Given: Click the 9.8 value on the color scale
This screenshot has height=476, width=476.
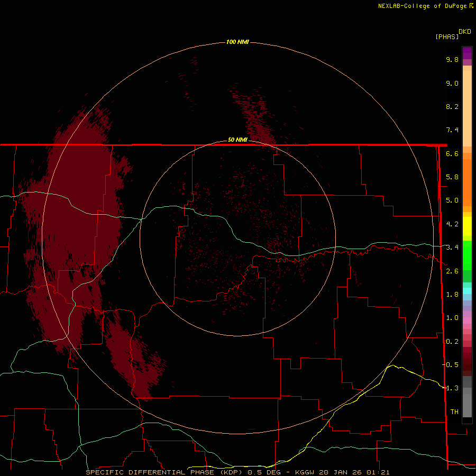Looking at the screenshot, I should 452,59.
